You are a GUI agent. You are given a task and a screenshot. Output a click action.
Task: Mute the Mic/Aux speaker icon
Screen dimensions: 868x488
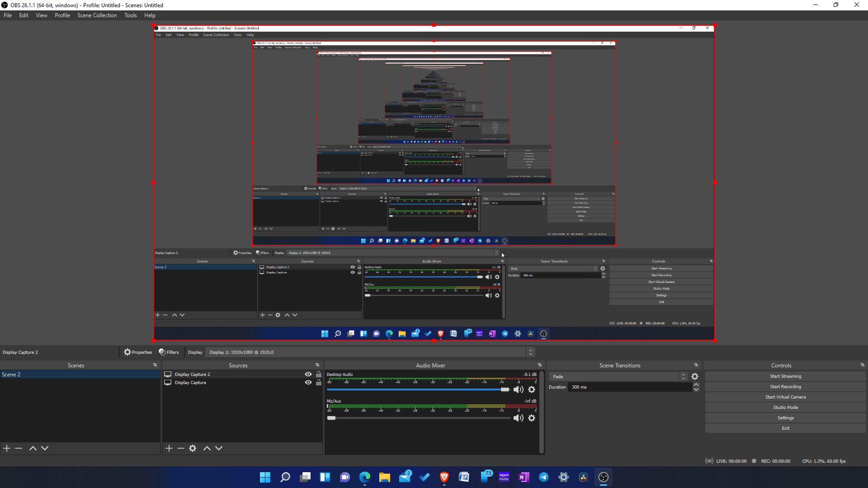click(518, 418)
